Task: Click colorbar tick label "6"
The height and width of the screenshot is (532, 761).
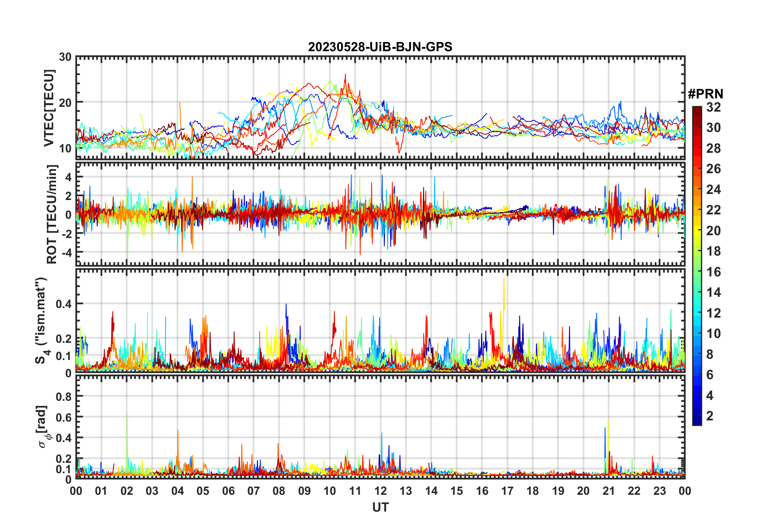Action: pos(710,375)
